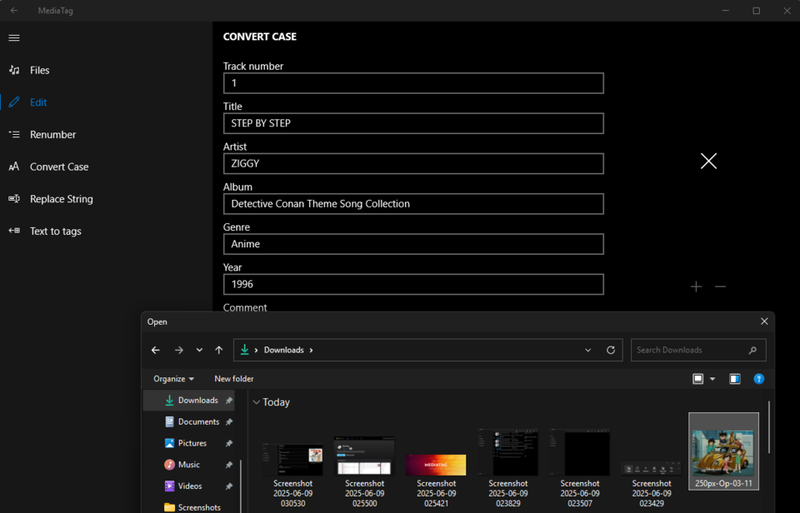The image size is (800, 513).
Task: Click the file list vertical scrollbar
Action: 769,428
